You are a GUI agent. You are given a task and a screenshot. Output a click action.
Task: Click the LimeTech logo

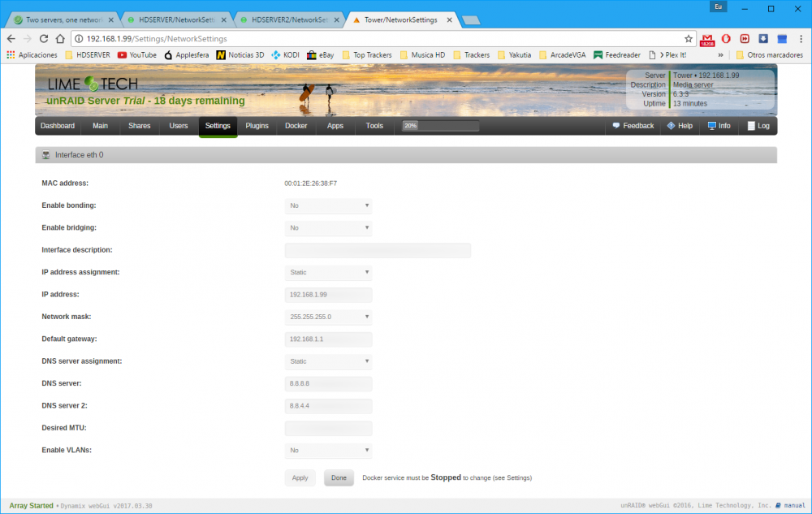click(93, 84)
